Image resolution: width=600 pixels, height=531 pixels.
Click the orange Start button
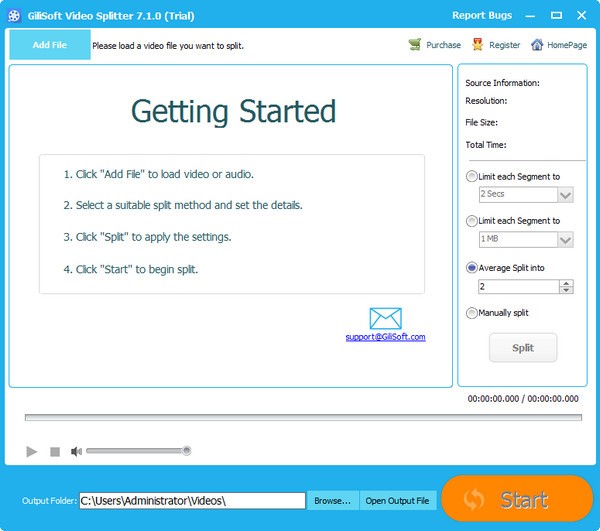pos(517,500)
